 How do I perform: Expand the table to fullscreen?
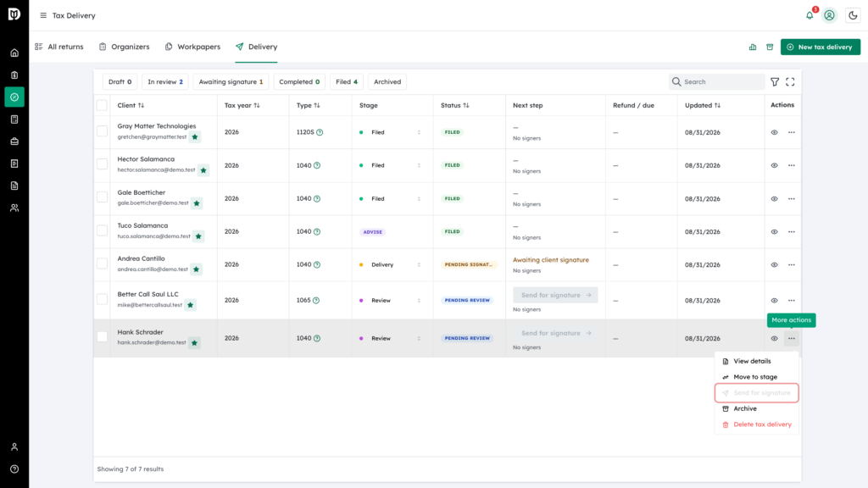(791, 82)
